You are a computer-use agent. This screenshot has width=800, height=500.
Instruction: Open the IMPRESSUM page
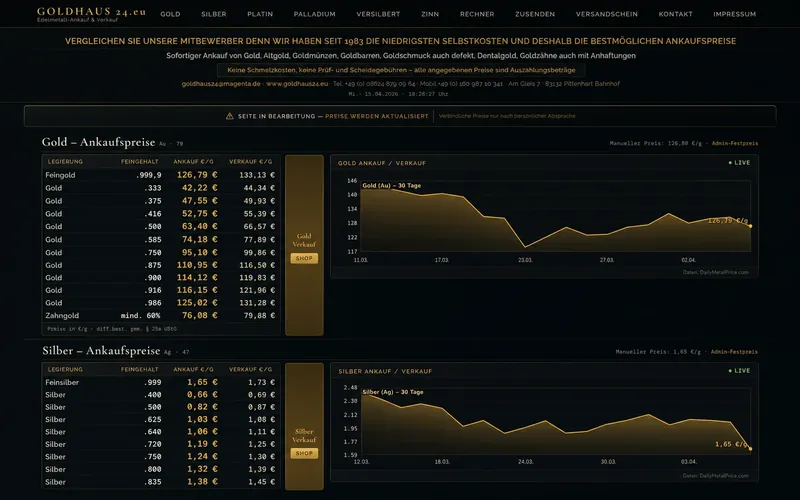[735, 14]
